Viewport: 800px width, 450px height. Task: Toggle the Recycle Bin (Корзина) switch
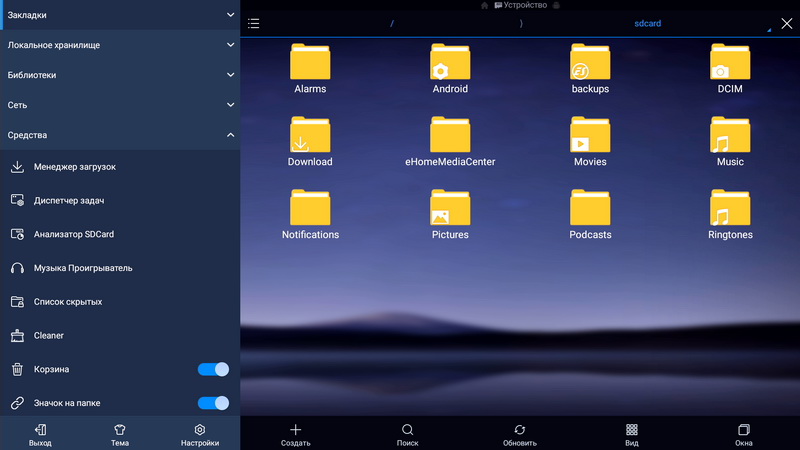(x=213, y=369)
